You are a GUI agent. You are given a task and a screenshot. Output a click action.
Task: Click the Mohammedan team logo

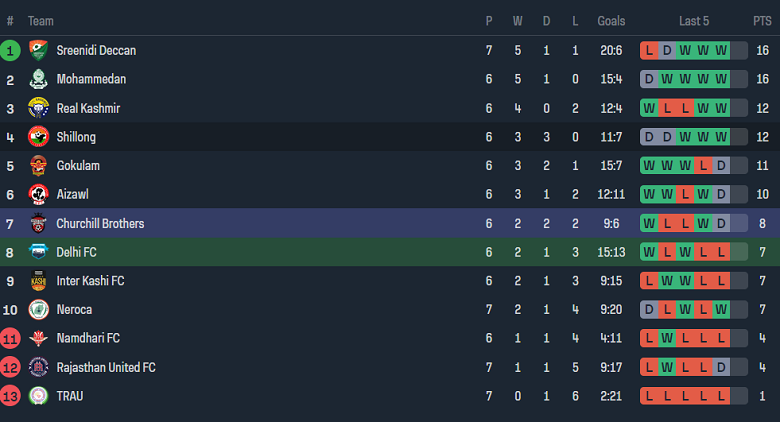39,79
